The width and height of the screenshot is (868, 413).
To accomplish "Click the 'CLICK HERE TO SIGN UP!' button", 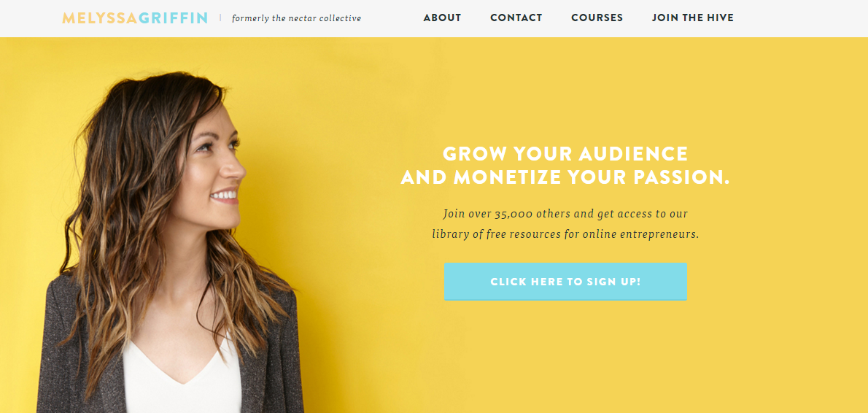I will click(x=565, y=281).
